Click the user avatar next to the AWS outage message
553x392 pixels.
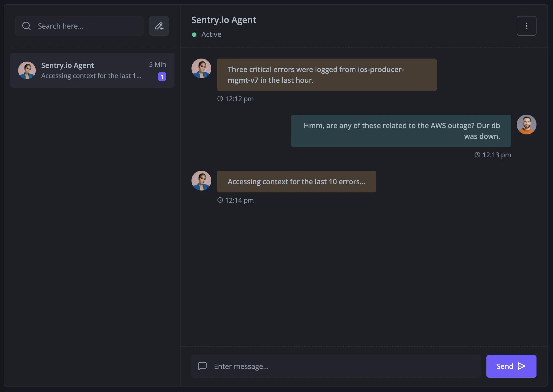[x=526, y=124]
